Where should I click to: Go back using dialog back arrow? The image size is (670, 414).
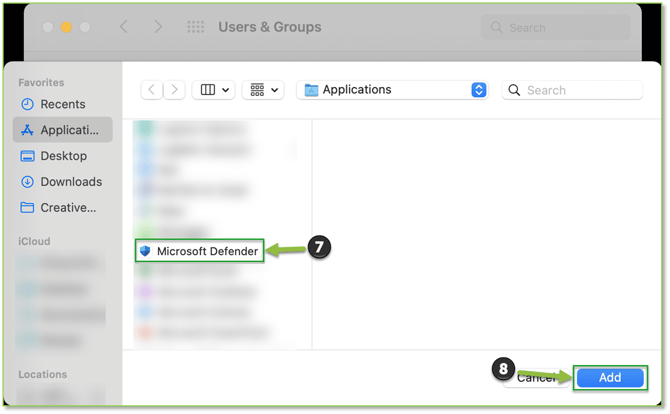[152, 90]
